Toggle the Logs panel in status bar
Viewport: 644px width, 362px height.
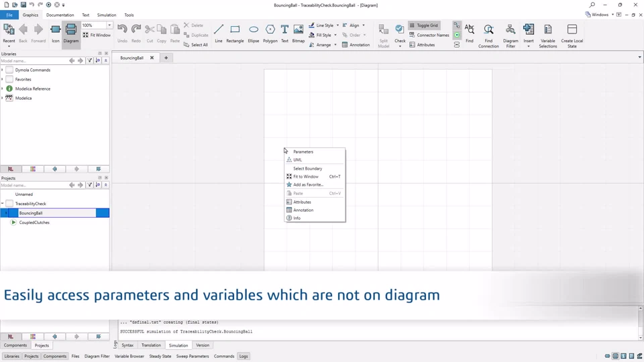[244, 356]
